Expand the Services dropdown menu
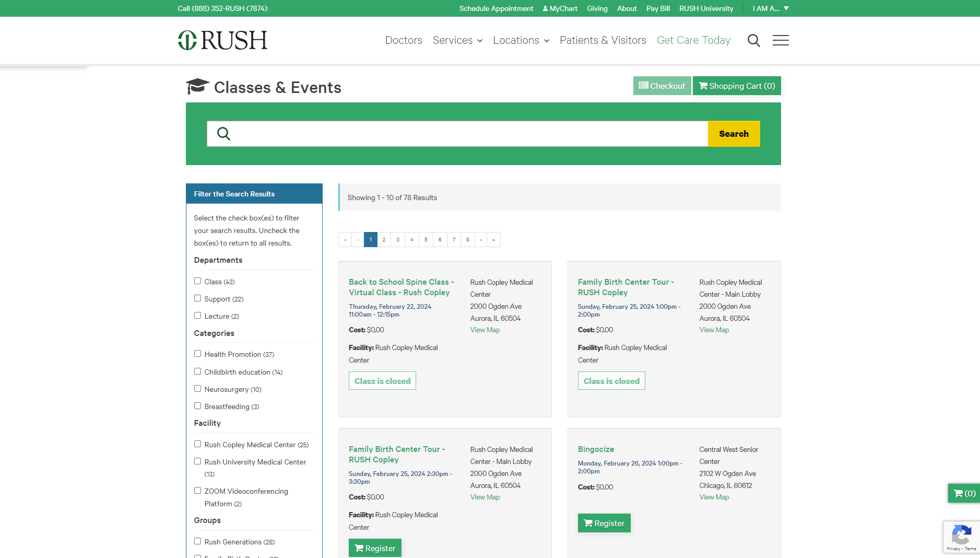The width and height of the screenshot is (980, 558). pyautogui.click(x=457, y=40)
